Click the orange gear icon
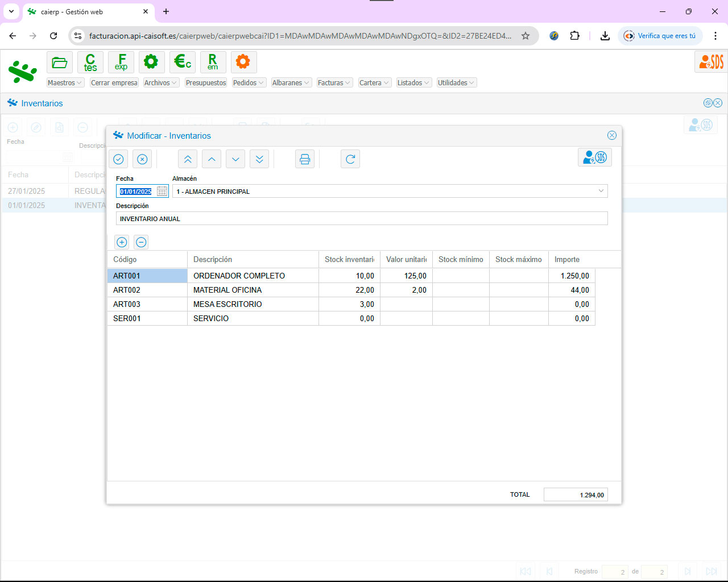The height and width of the screenshot is (582, 728). pyautogui.click(x=243, y=62)
